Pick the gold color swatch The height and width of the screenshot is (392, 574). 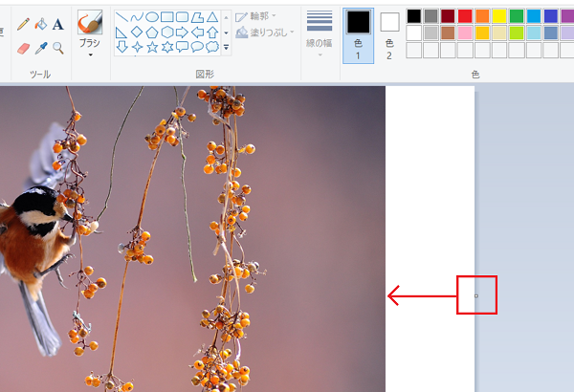point(482,33)
